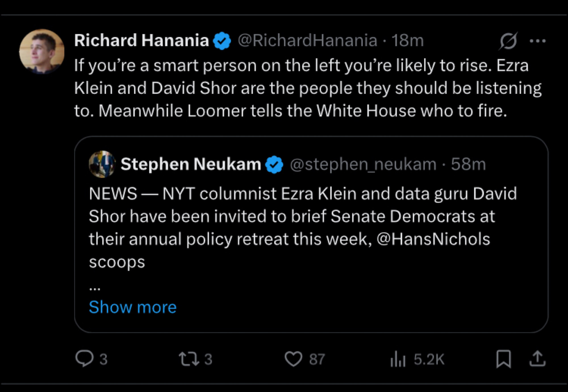Screen dimensions: 568x392
Task: Open the post via 18m timestamp
Action: tap(408, 40)
